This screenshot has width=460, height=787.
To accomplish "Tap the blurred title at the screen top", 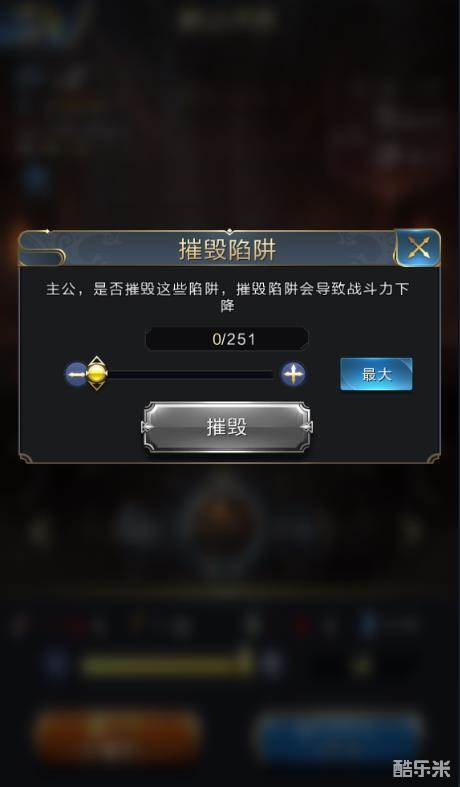I will (228, 20).
